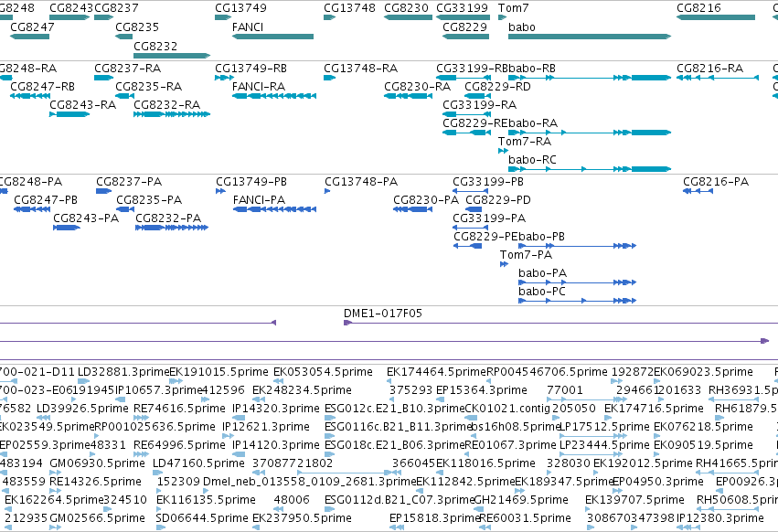Click the Tom7 gene label
This screenshot has width=778, height=532.
pos(513,8)
